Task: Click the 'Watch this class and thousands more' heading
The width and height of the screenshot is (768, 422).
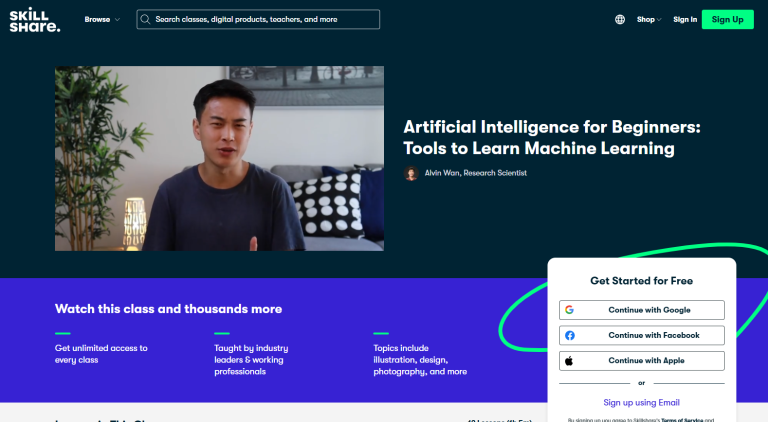Action: [168, 309]
